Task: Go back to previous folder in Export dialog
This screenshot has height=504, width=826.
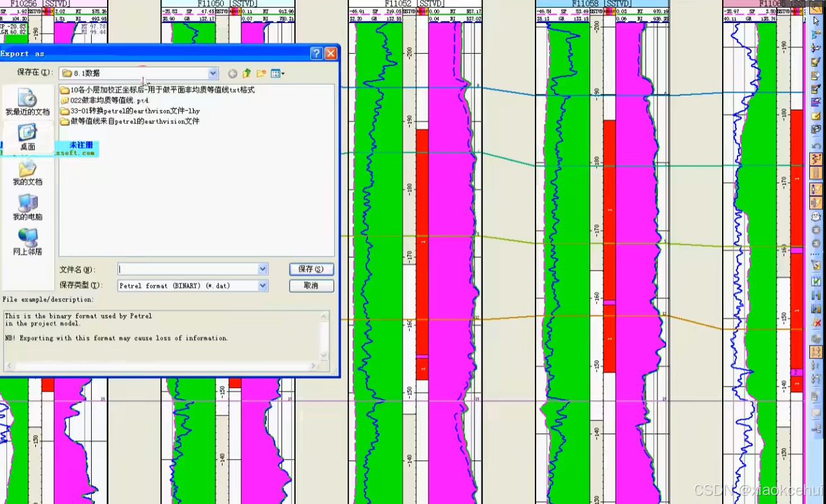Action: (232, 74)
